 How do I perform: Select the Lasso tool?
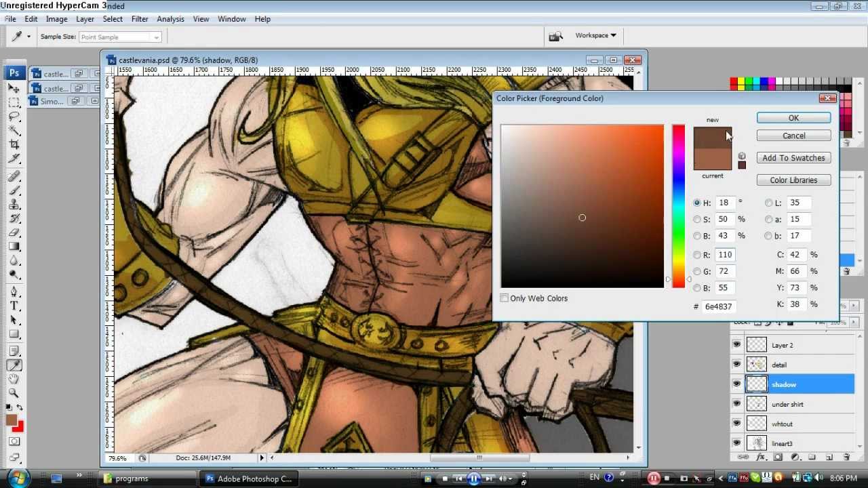click(14, 117)
